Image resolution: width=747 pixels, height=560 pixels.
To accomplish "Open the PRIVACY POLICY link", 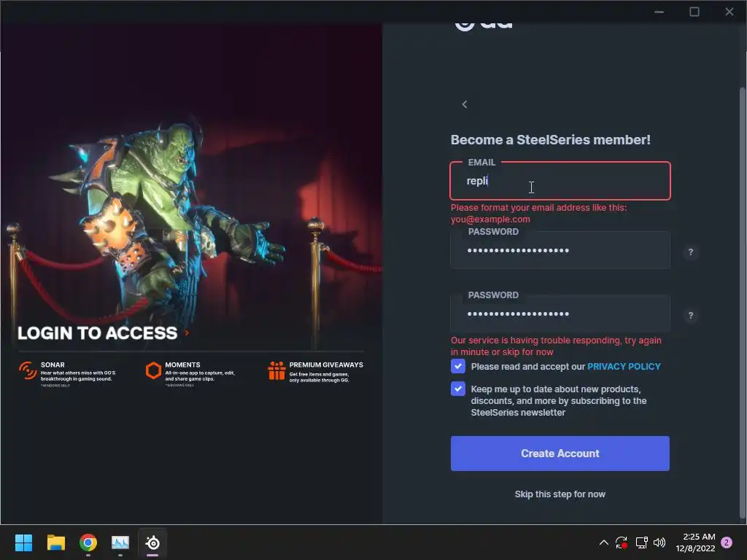I will pyautogui.click(x=624, y=366).
